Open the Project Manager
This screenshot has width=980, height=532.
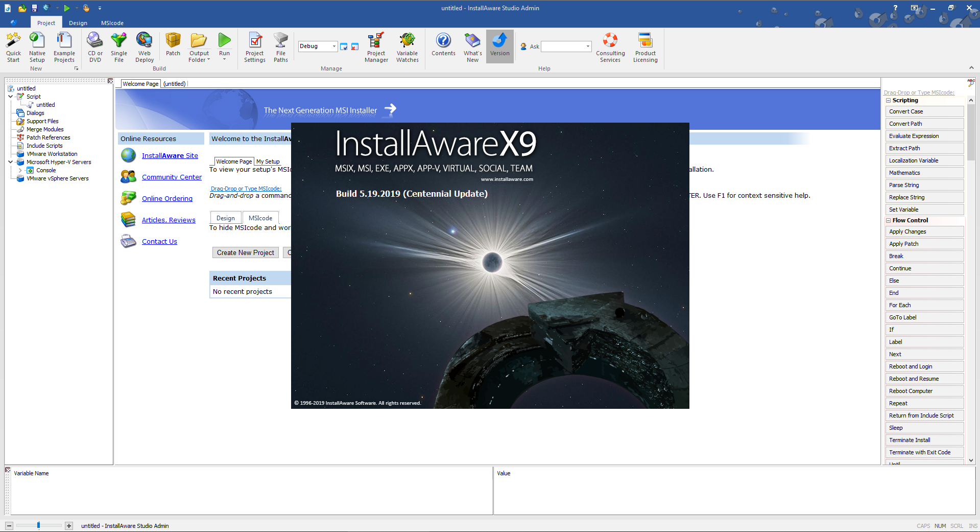click(376, 47)
